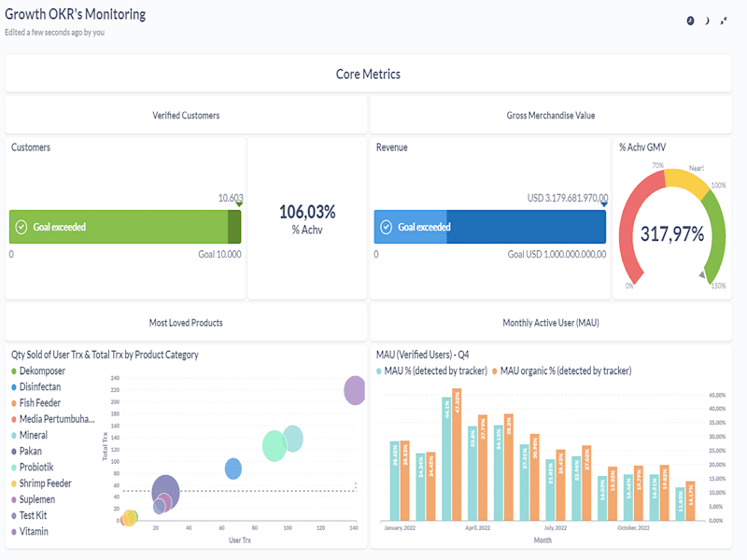The height and width of the screenshot is (560, 747).
Task: Highlight the Pakan legend series
Action: pos(27,451)
